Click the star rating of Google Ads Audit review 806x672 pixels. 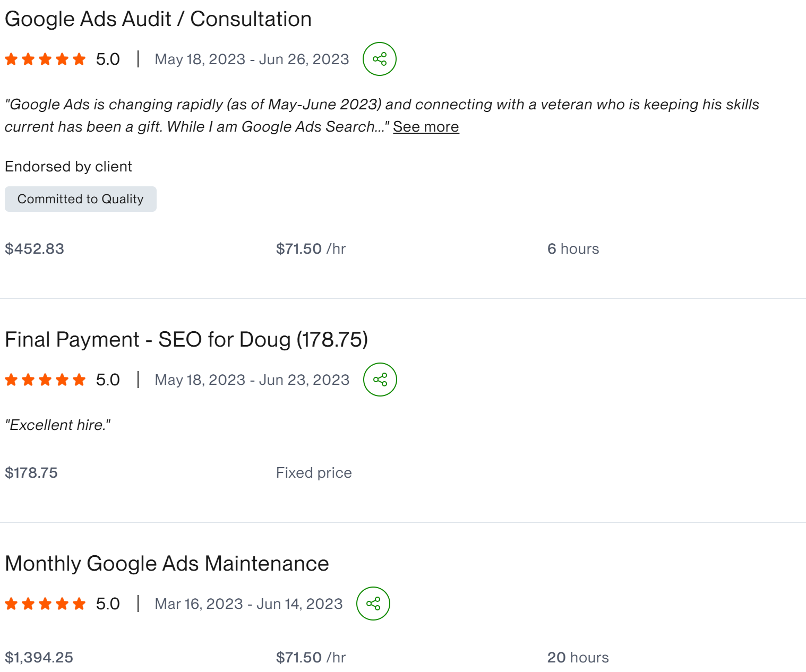click(45, 59)
